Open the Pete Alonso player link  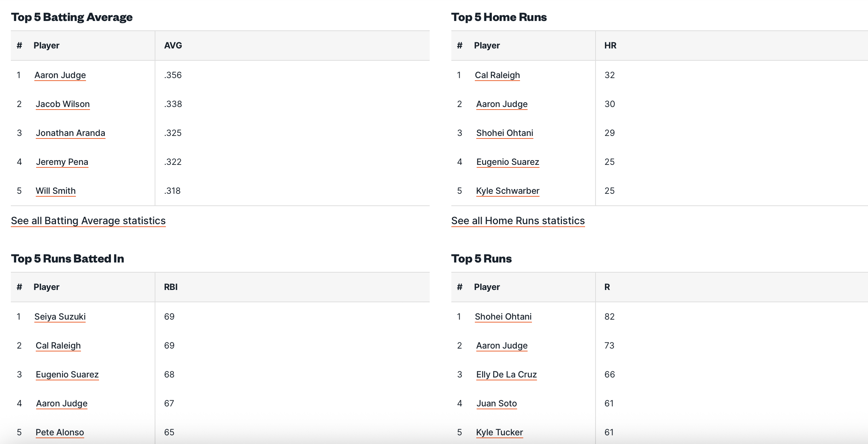(60, 432)
